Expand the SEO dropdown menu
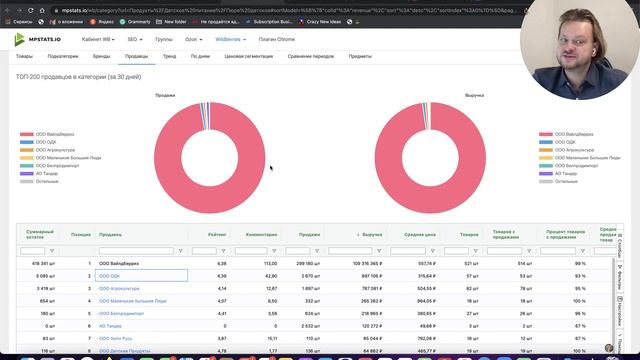This screenshot has height=360, width=640. coord(135,39)
